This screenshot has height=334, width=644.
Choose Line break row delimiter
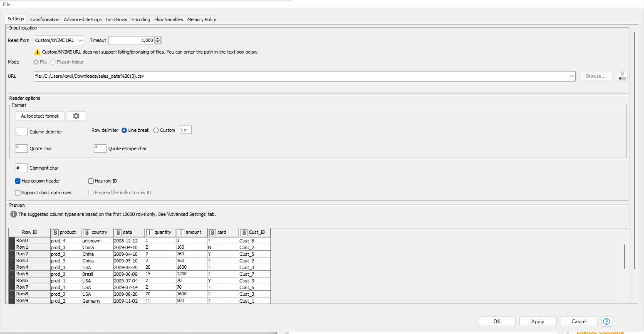[x=124, y=130]
